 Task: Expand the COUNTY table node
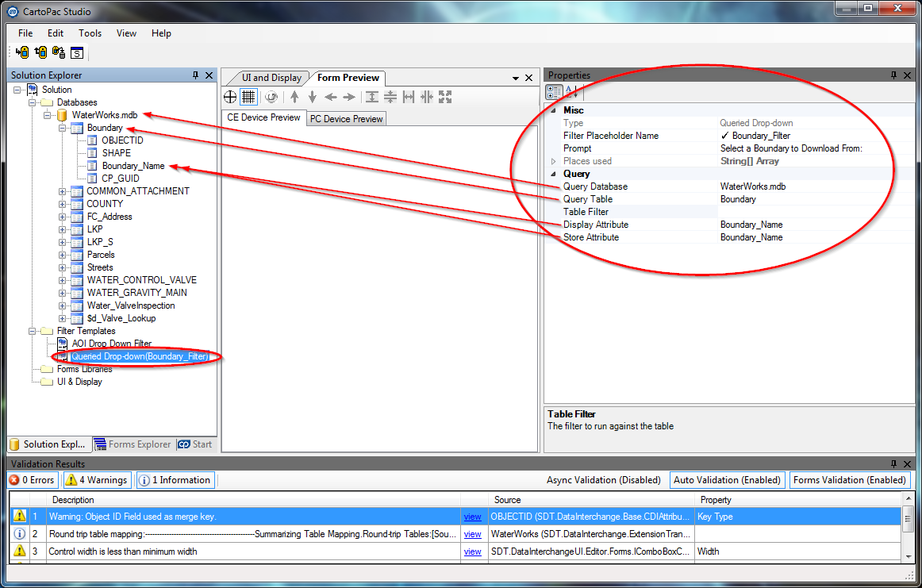pos(62,204)
